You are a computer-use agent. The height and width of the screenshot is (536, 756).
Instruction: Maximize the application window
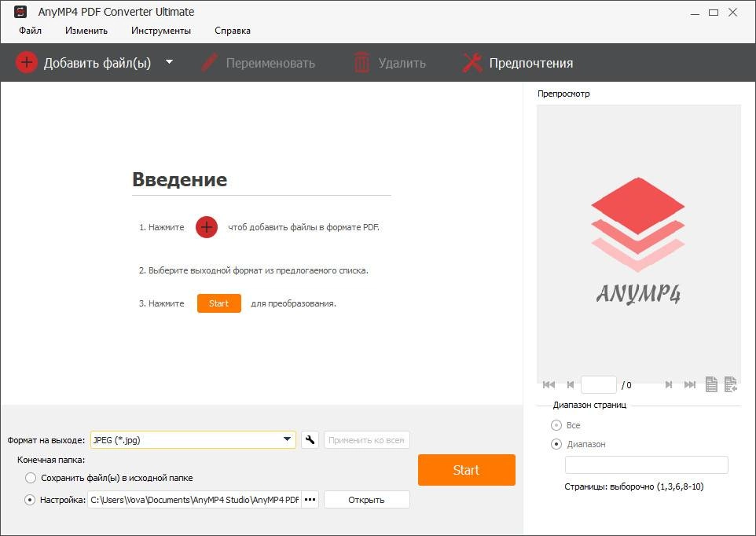[x=714, y=13]
